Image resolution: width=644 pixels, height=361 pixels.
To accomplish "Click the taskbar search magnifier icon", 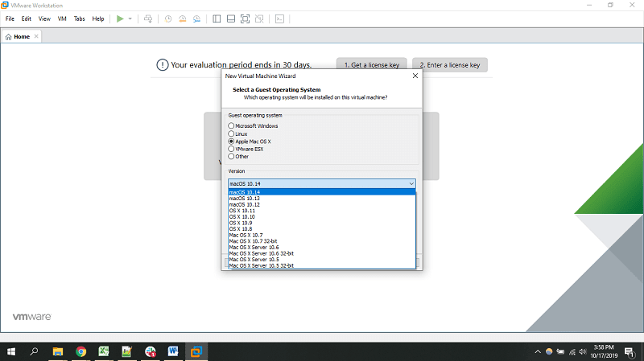I will (x=34, y=351).
